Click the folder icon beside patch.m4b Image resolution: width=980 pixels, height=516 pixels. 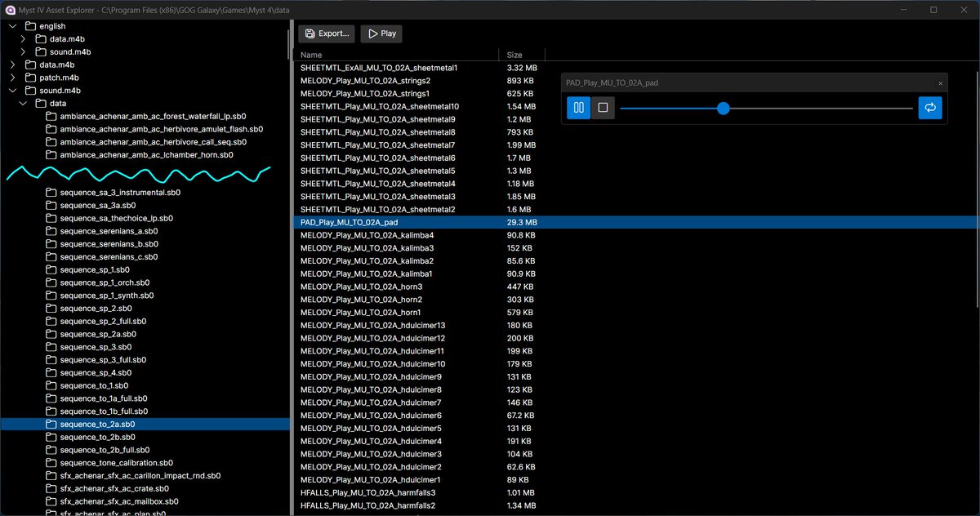pos(31,78)
